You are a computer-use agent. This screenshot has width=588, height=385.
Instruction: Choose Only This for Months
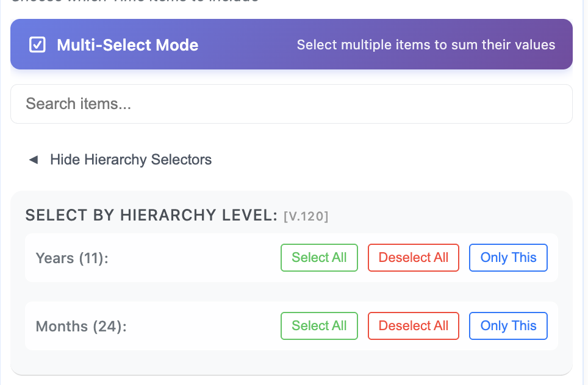coord(508,326)
